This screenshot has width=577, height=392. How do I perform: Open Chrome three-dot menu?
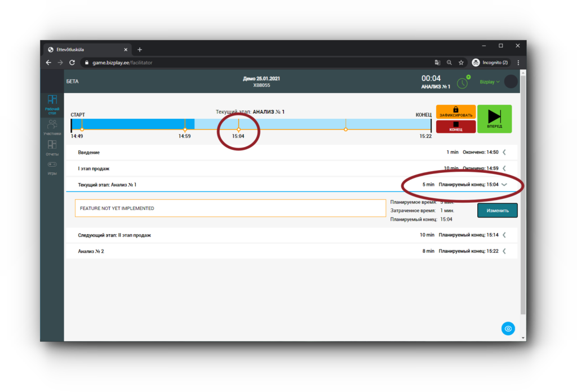click(x=518, y=63)
